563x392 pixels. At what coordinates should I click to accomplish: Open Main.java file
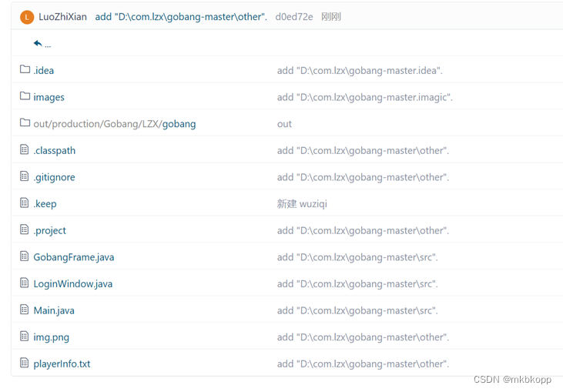[54, 310]
